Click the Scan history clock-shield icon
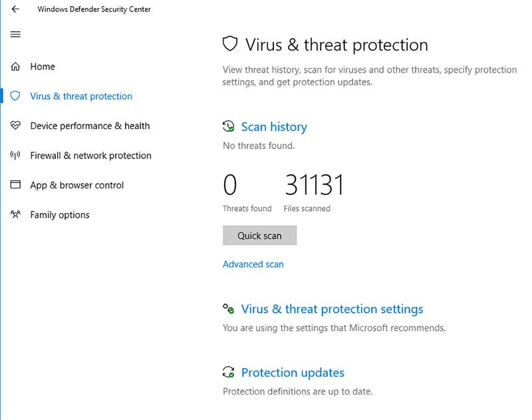The image size is (532, 420). [229, 126]
